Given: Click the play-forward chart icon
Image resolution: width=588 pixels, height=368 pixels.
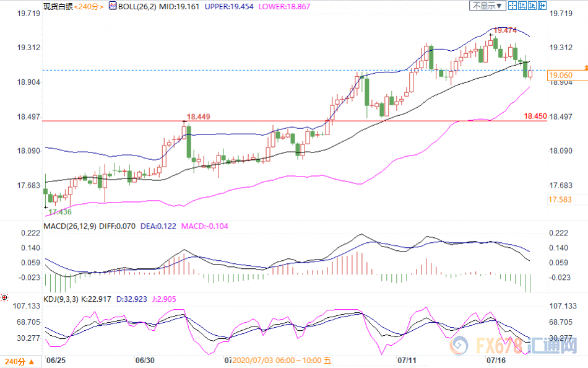Looking at the screenshot, I should pyautogui.click(x=532, y=6).
